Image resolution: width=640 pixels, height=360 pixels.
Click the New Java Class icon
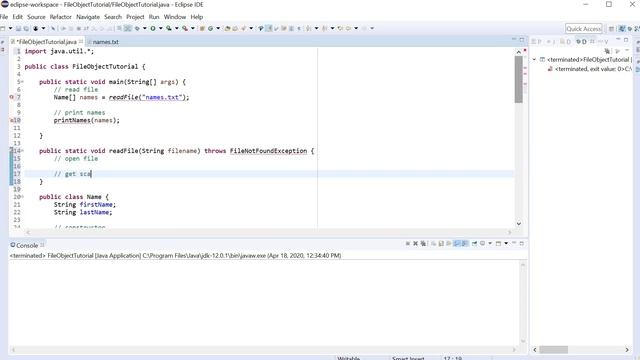click(211, 29)
